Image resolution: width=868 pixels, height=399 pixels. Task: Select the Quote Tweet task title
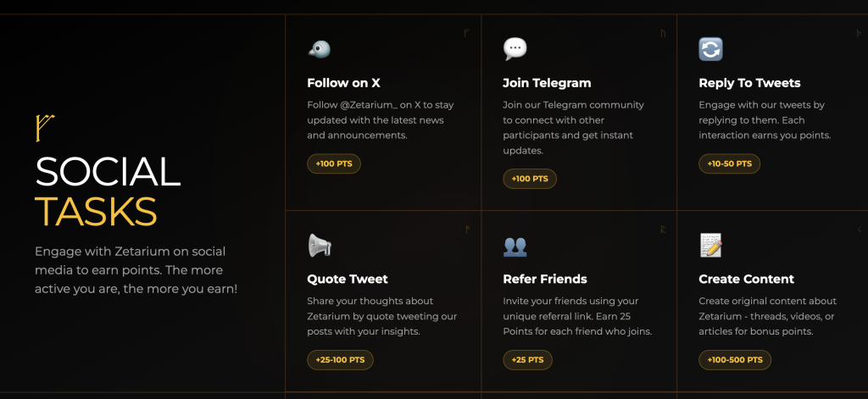347,279
